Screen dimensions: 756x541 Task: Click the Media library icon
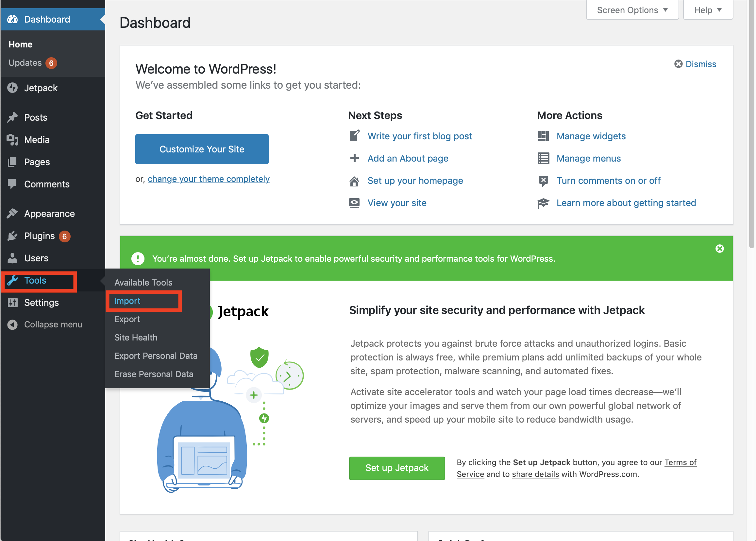coord(12,140)
